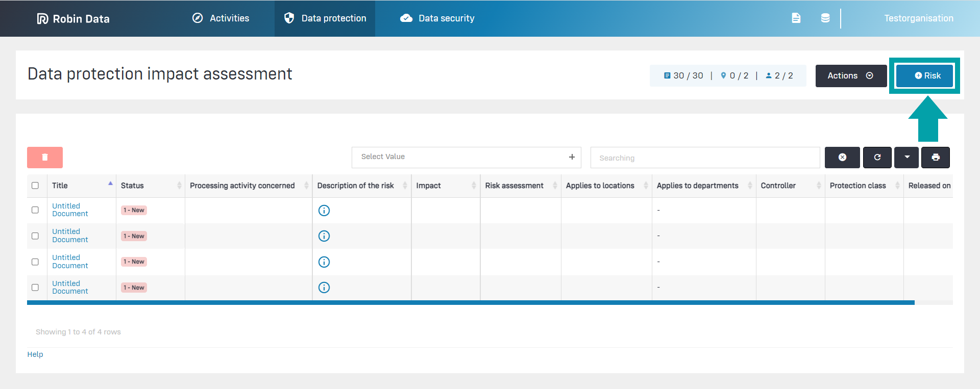Toggle the select-all checkbox in table header
This screenshot has width=980, height=389.
pyautogui.click(x=35, y=186)
